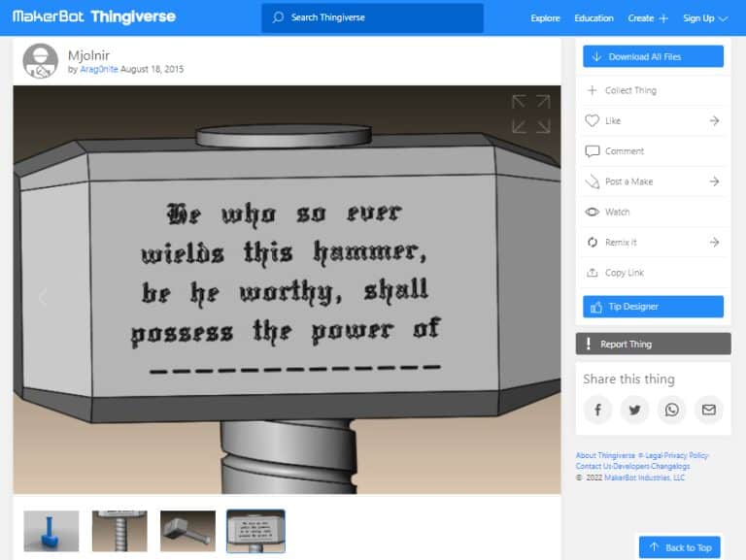Open the Education menu
This screenshot has height=560, width=746.
coord(593,18)
